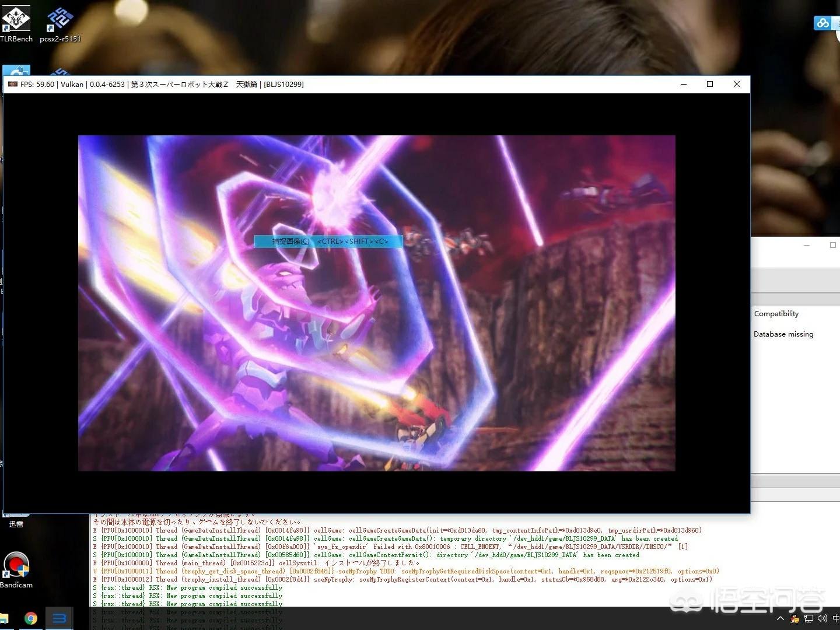
Task: Select the cellGameContentPermit directory created log line
Action: tap(366, 555)
